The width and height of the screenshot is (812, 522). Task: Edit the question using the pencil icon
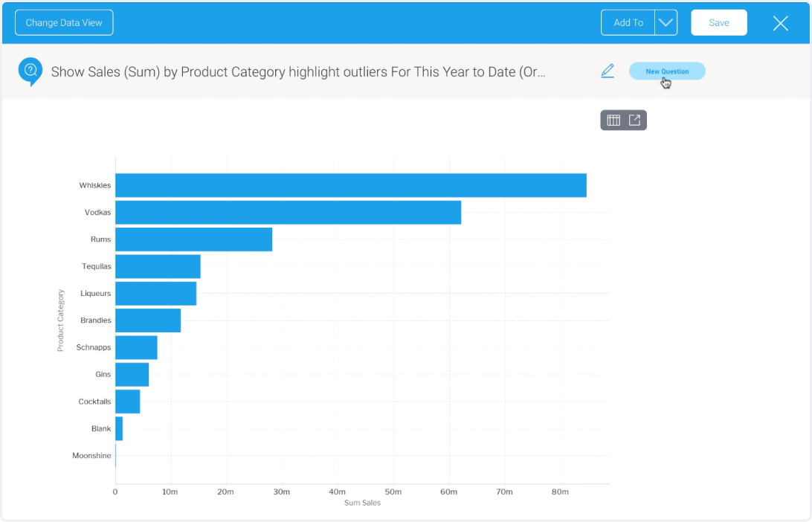coord(608,71)
